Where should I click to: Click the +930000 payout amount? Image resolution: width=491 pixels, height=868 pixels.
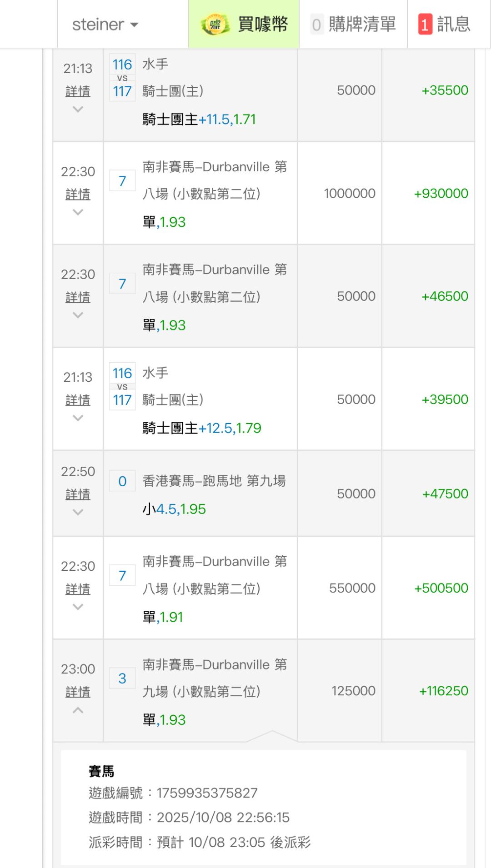coord(441,194)
